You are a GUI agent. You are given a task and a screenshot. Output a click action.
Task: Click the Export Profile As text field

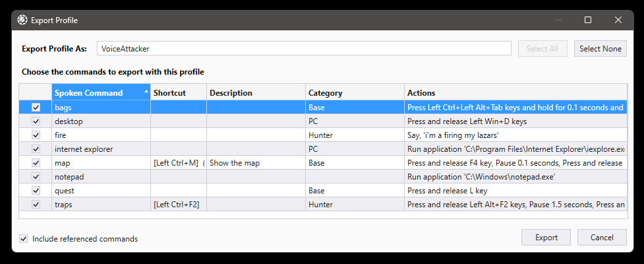(303, 49)
